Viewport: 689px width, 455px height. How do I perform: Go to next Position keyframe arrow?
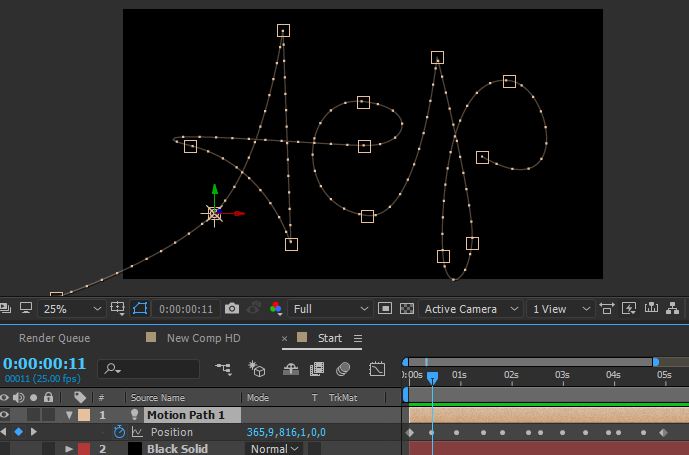pyautogui.click(x=34, y=432)
